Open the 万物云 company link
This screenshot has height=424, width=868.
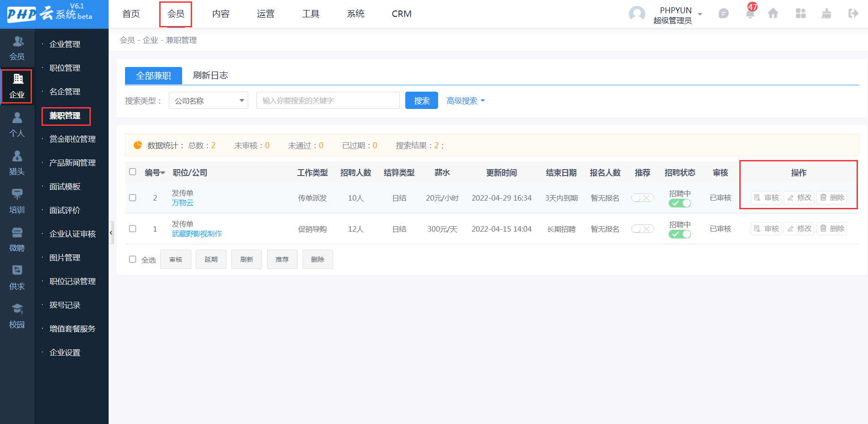click(x=183, y=203)
